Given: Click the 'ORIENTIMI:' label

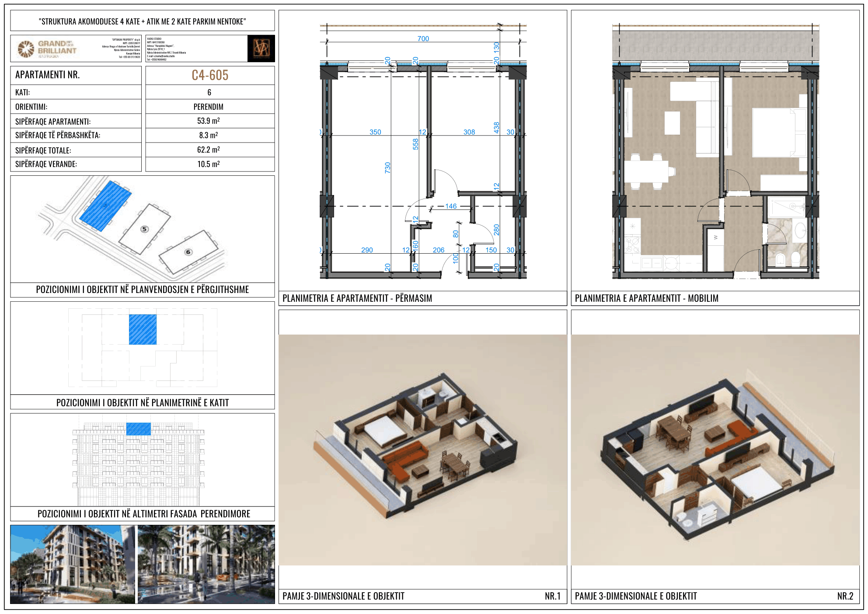Looking at the screenshot, I should pos(31,107).
